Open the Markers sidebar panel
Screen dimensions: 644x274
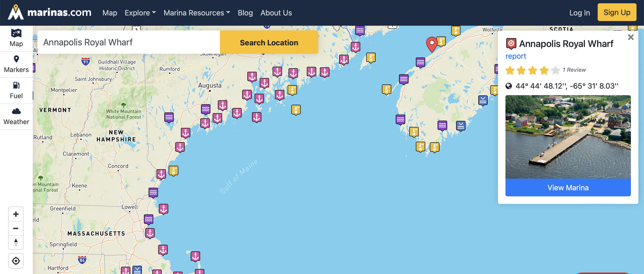point(16,64)
